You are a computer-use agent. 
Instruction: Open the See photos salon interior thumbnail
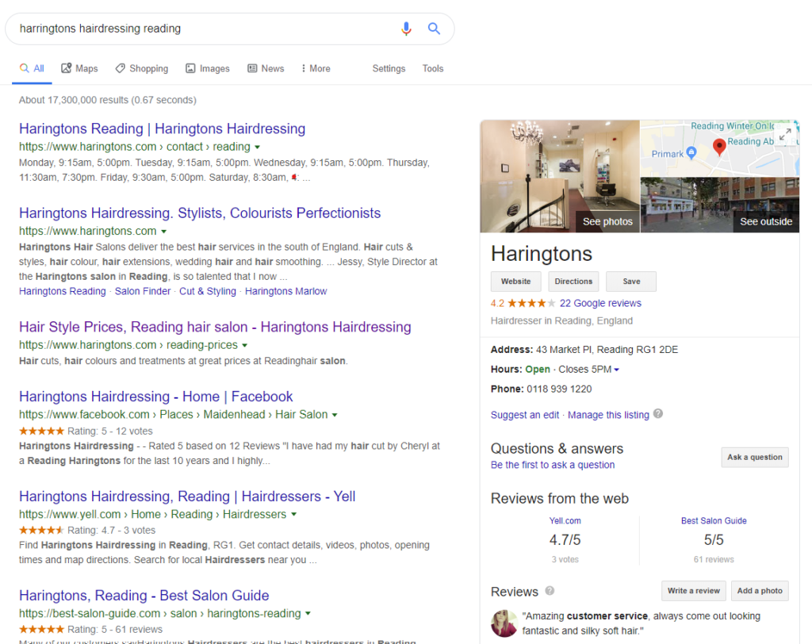pyautogui.click(x=560, y=176)
